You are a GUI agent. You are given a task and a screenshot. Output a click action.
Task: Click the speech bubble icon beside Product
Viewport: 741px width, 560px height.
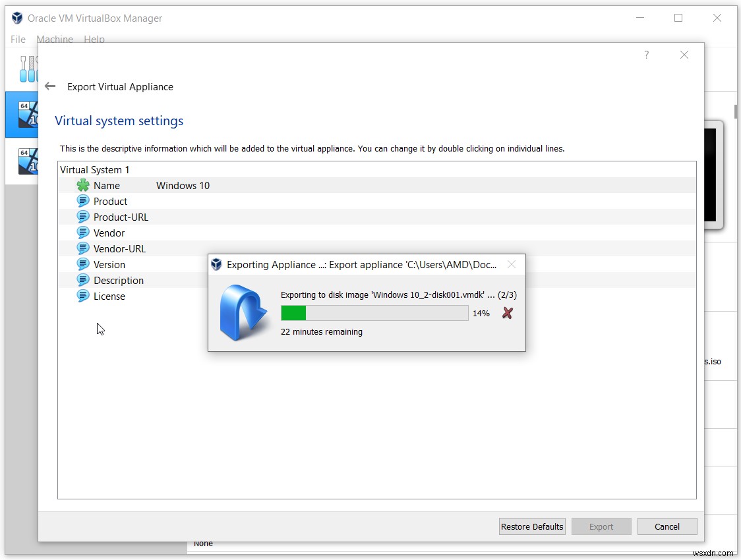click(83, 201)
